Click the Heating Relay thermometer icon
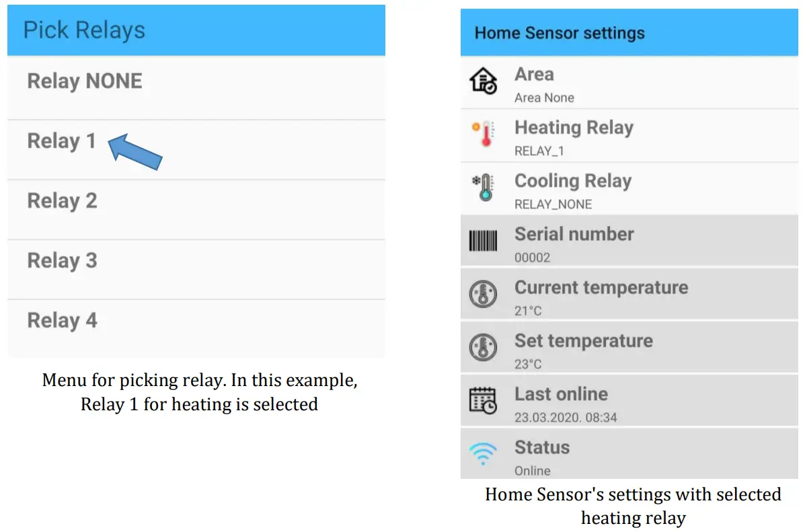 point(484,134)
